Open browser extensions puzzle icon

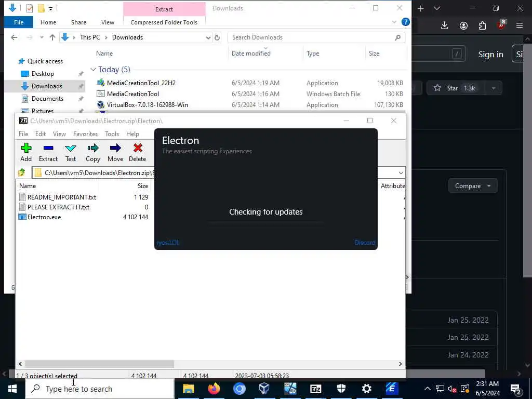[482, 25]
